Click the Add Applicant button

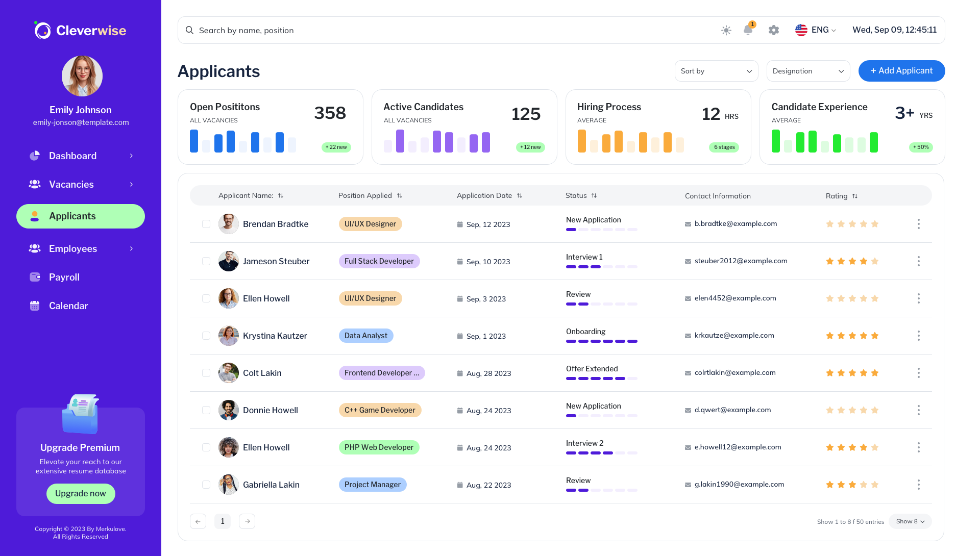[901, 71]
